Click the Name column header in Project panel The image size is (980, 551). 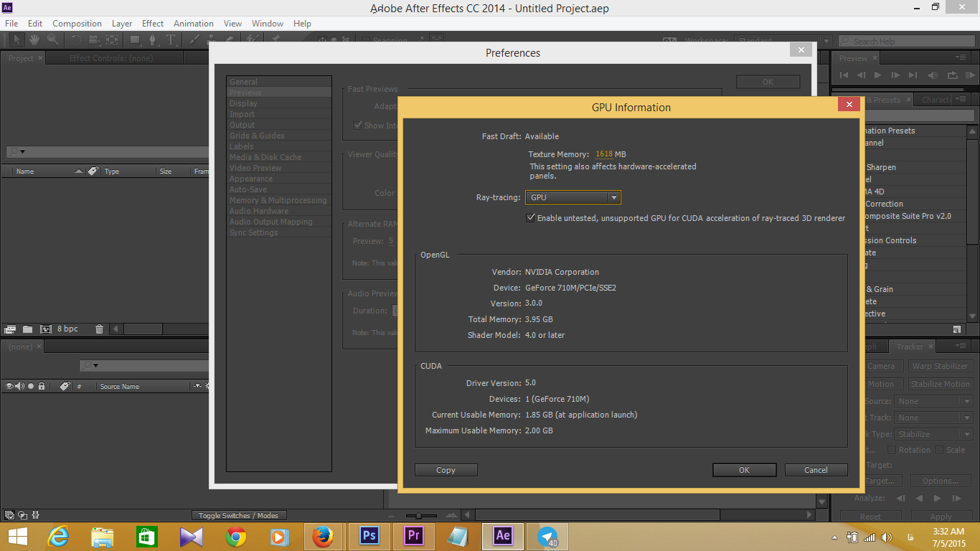point(25,171)
